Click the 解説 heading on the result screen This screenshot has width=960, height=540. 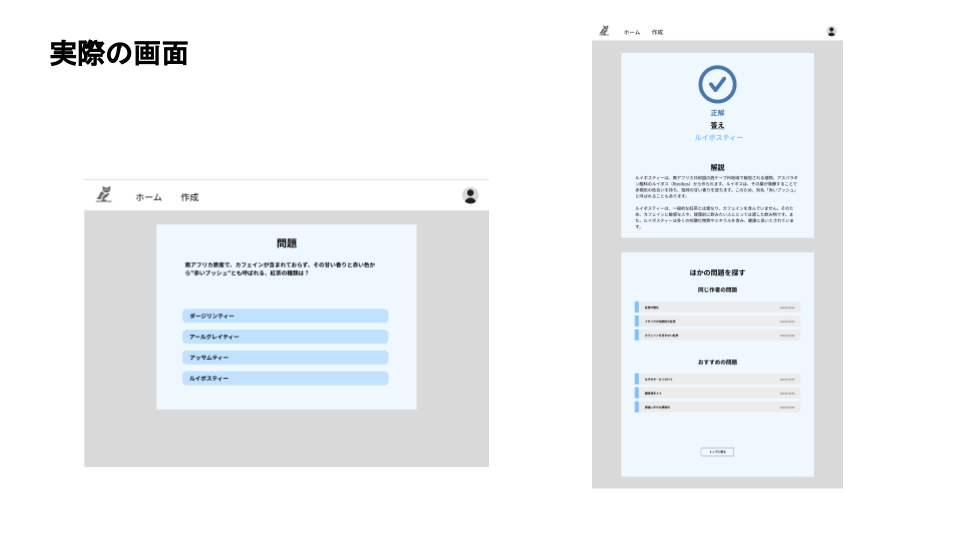tap(717, 168)
